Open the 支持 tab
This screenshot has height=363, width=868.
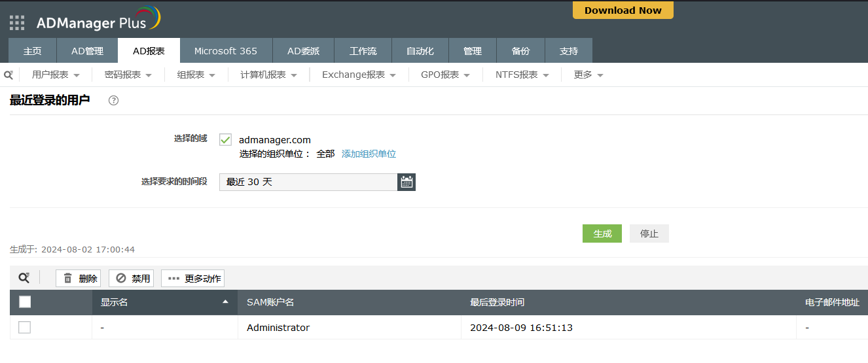pyautogui.click(x=570, y=51)
